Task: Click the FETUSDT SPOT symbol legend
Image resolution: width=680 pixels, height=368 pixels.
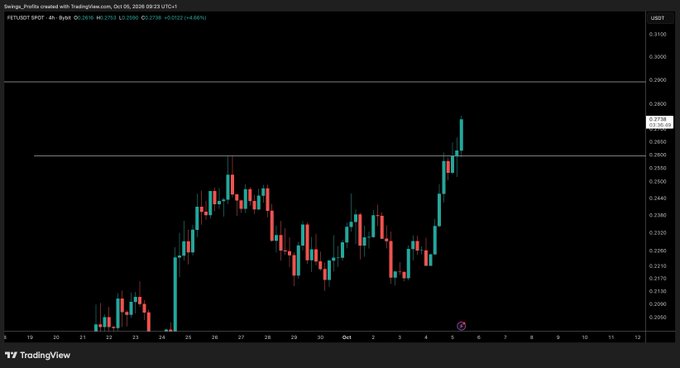Action: (x=26, y=18)
